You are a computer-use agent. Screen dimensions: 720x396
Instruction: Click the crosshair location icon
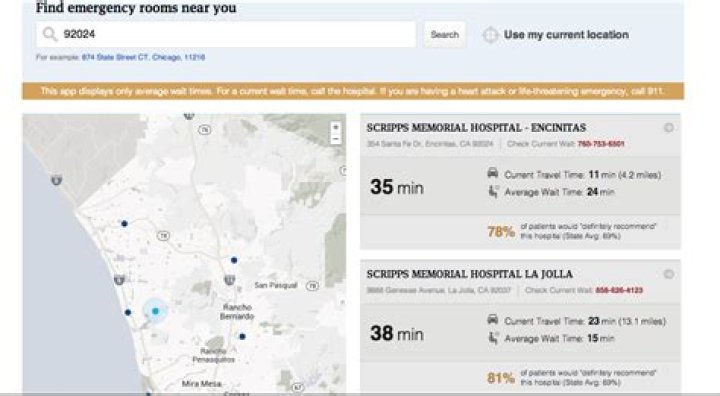click(x=490, y=35)
